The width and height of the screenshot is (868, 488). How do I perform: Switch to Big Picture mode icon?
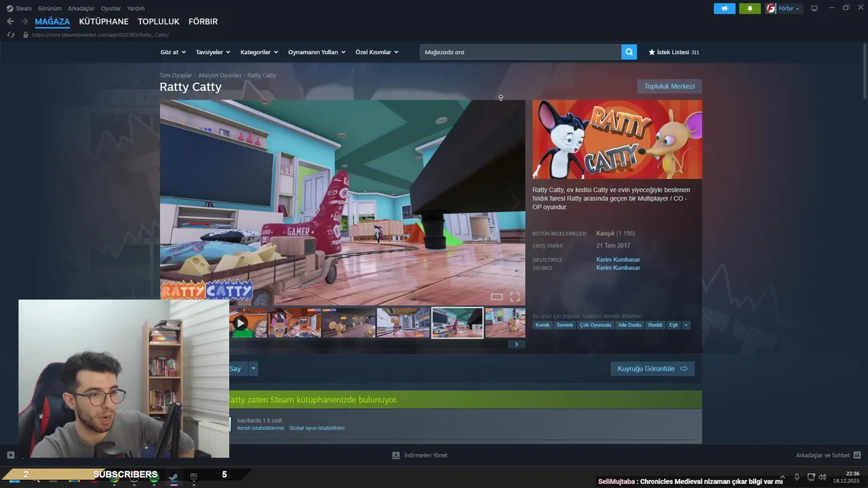pyautogui.click(x=814, y=9)
